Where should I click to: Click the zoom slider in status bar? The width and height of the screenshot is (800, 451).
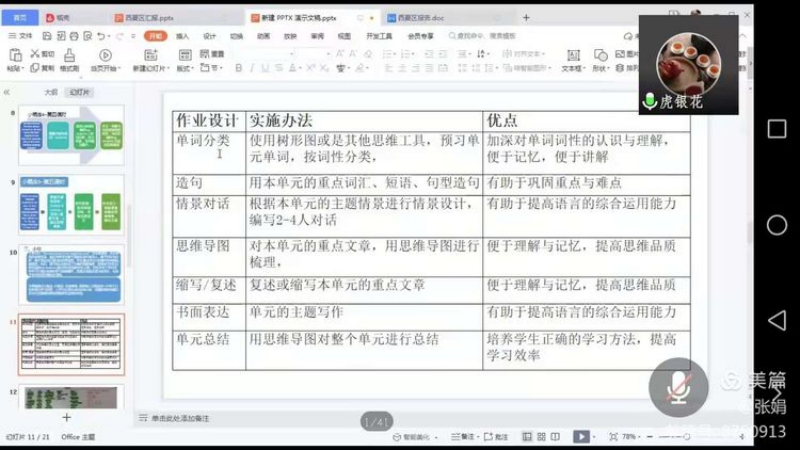pos(665,437)
